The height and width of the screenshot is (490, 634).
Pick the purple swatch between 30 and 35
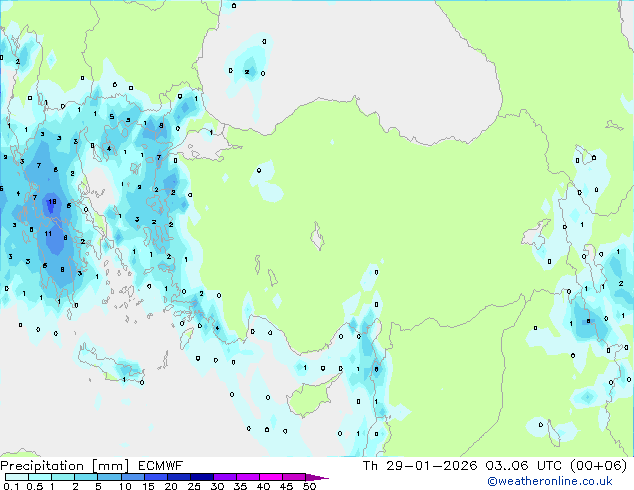(225, 477)
